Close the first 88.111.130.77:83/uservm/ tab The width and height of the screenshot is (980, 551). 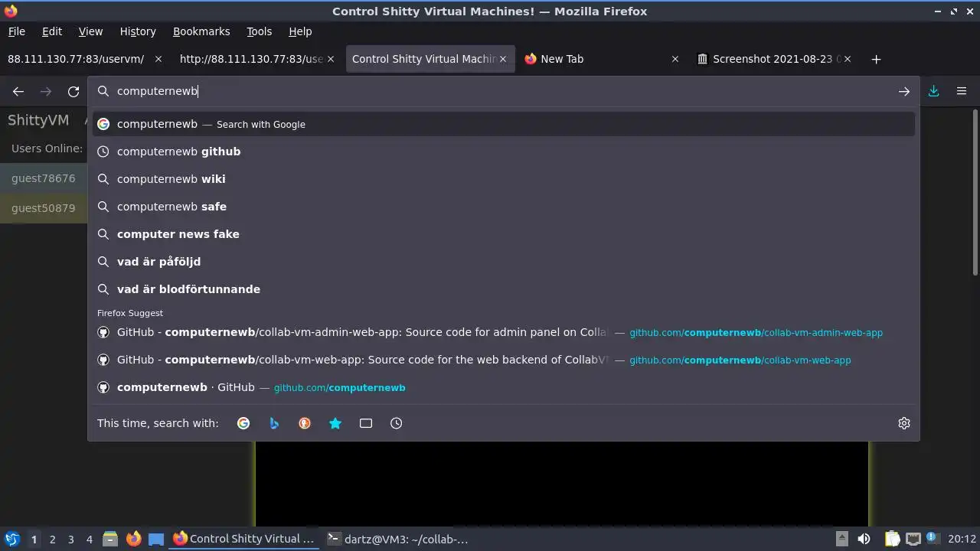point(158,59)
